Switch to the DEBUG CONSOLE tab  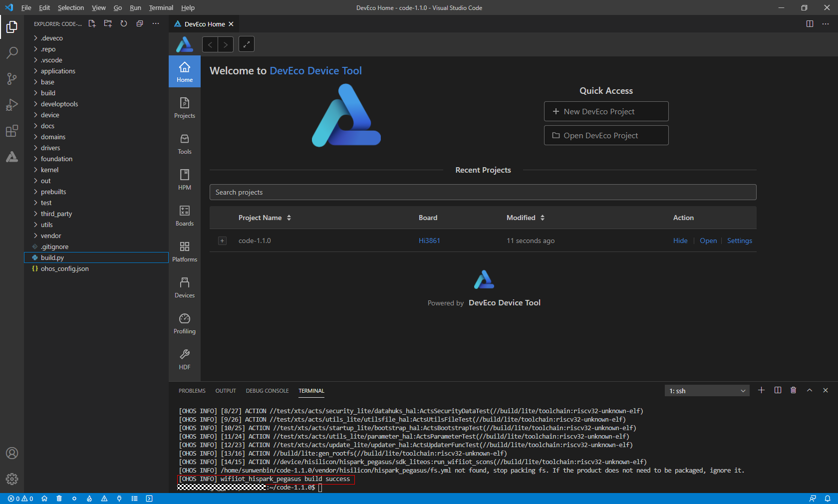coord(267,391)
